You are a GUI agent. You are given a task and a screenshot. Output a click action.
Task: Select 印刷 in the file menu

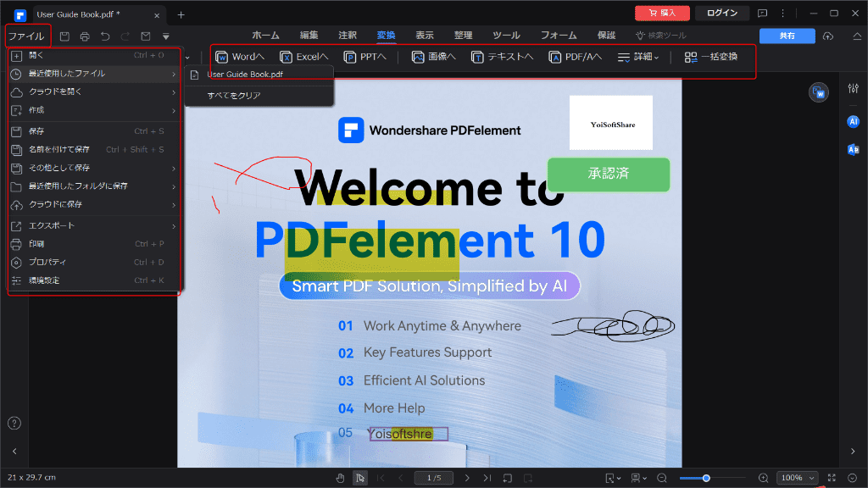(94, 244)
